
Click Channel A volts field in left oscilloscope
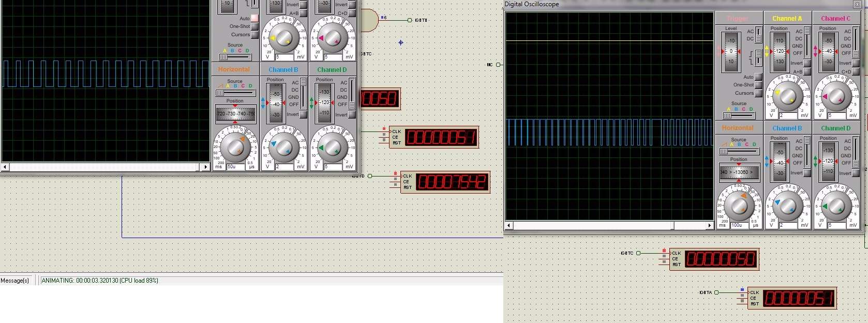click(285, 57)
